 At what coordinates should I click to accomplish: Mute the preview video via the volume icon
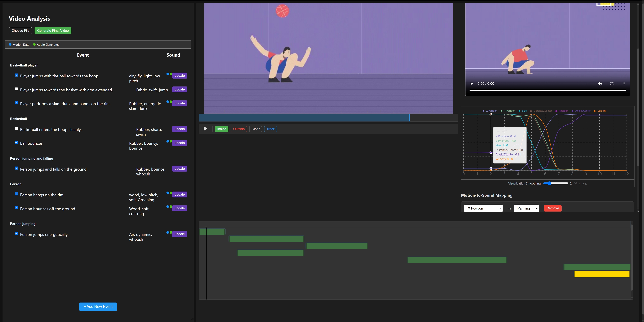click(600, 84)
